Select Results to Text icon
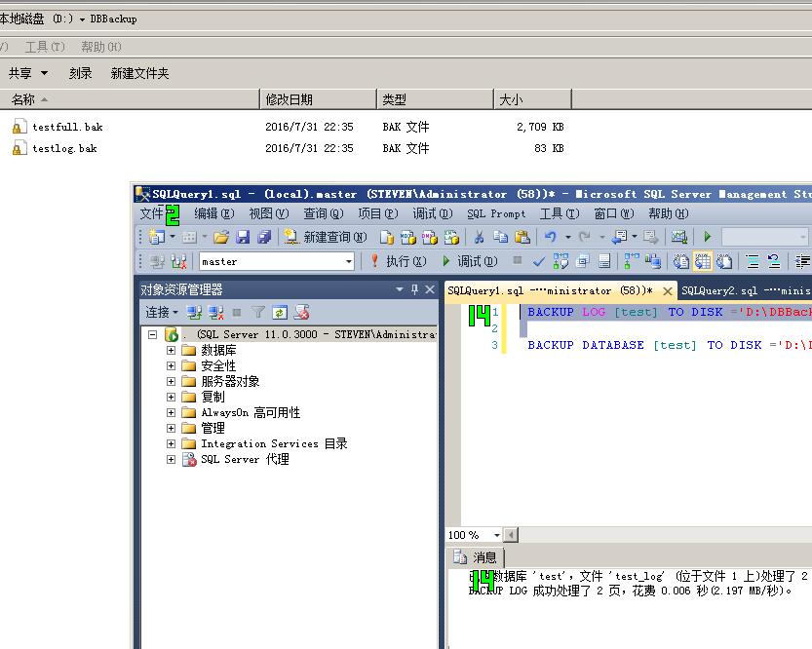 pyautogui.click(x=681, y=261)
